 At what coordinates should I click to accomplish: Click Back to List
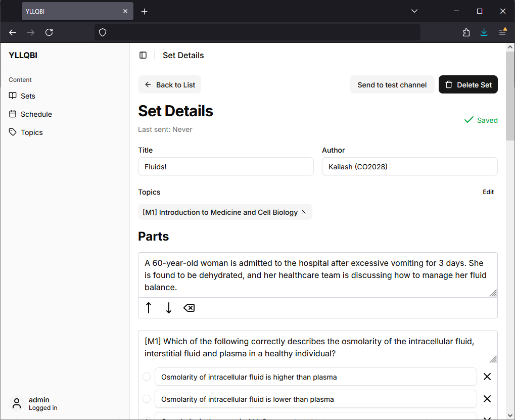[169, 84]
